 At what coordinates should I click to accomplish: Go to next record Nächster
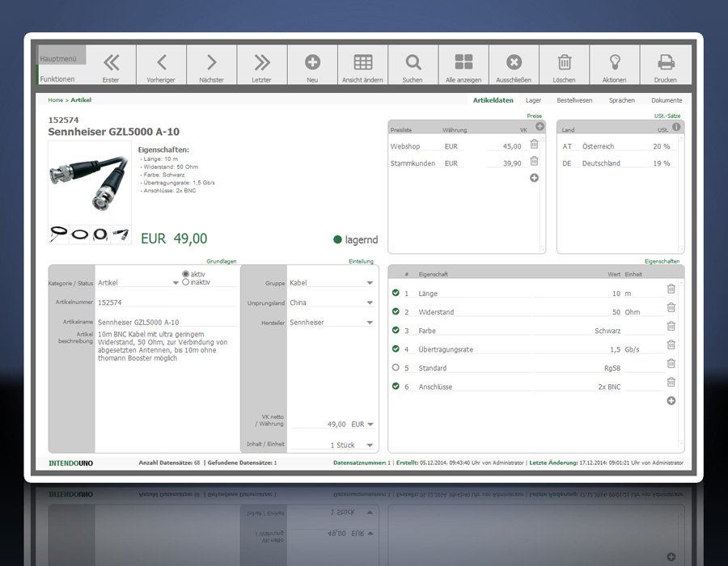tap(212, 65)
